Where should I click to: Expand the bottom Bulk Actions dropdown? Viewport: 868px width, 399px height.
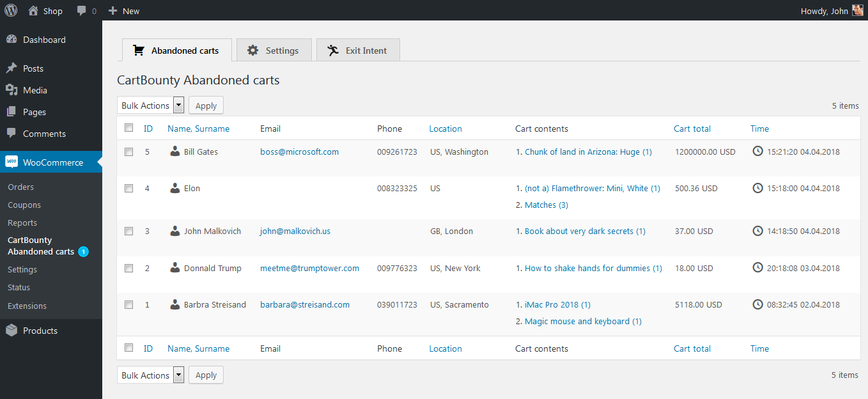pos(151,375)
